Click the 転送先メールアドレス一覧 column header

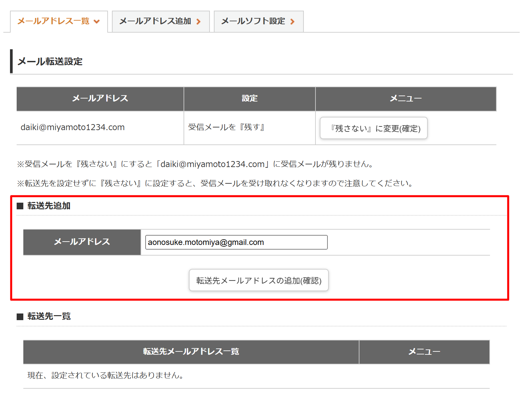[191, 352]
